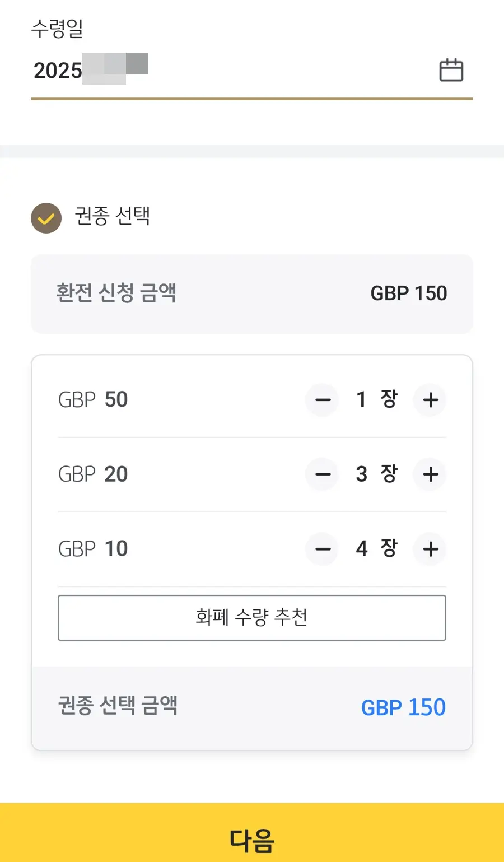The image size is (504, 862).
Task: Tap plus button for GBP 20
Action: click(x=430, y=474)
